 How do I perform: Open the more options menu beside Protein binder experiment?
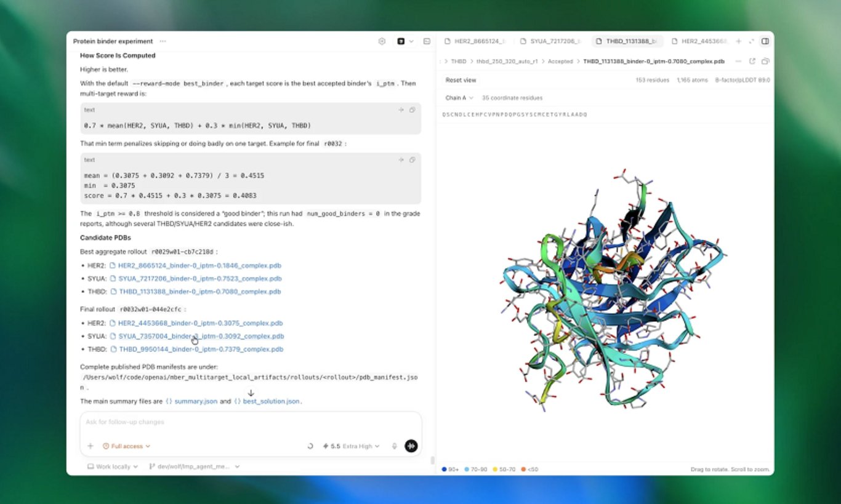[x=163, y=41]
